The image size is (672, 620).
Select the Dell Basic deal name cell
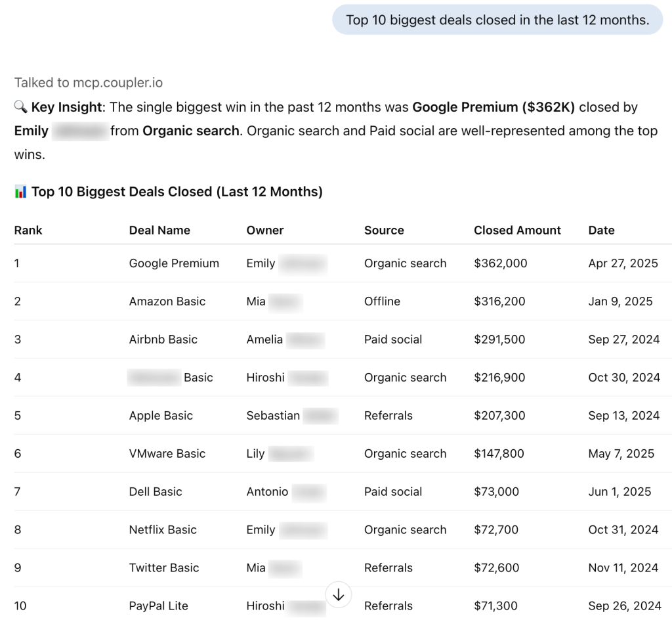click(x=156, y=492)
